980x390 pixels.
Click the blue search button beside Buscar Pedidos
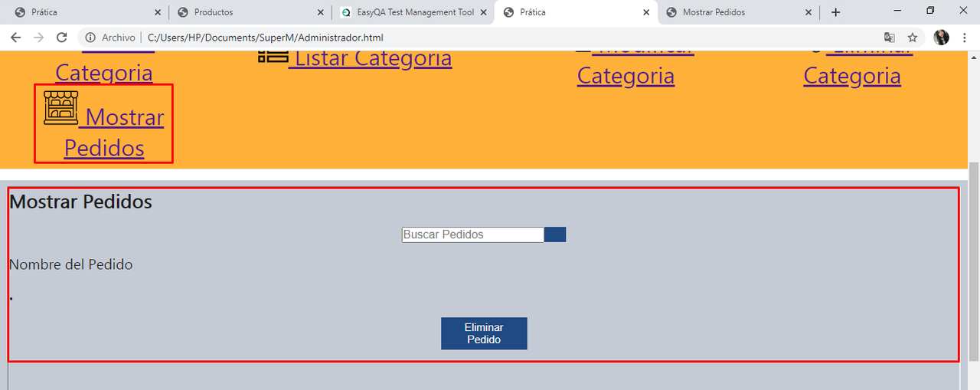coord(555,234)
